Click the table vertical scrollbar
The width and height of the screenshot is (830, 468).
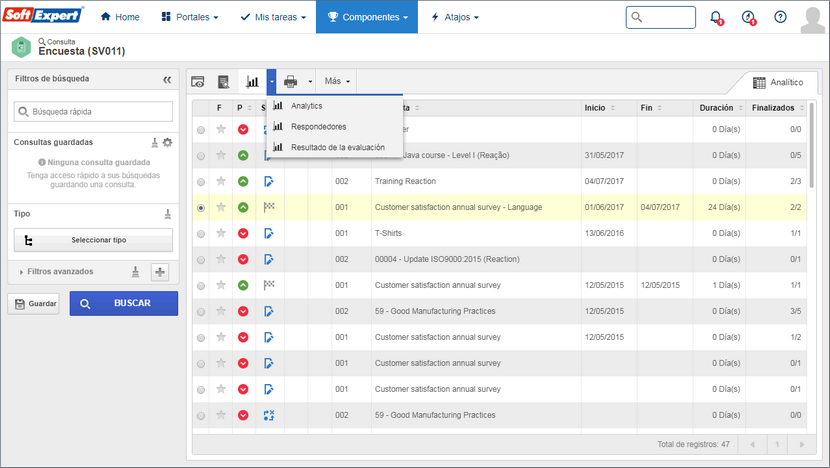(x=811, y=145)
